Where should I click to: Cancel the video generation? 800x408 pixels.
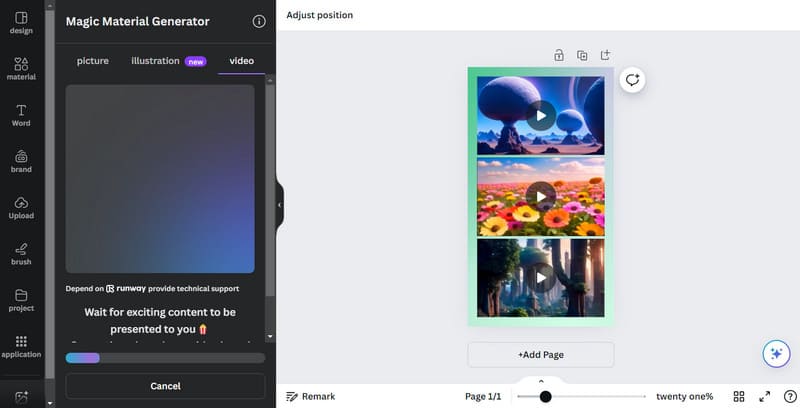click(x=165, y=386)
